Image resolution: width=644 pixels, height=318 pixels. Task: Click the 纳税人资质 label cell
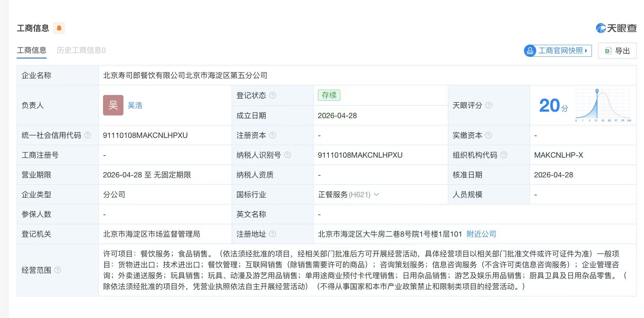coord(273,175)
